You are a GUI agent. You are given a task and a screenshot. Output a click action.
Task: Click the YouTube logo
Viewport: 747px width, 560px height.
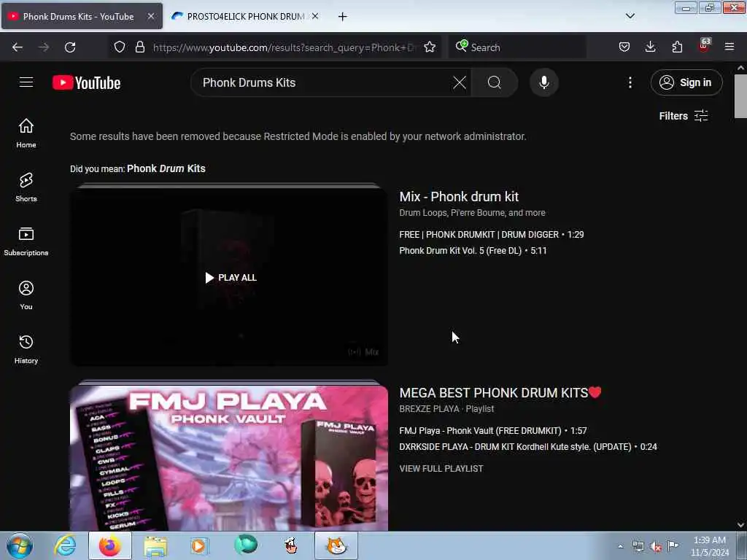pyautogui.click(x=86, y=83)
